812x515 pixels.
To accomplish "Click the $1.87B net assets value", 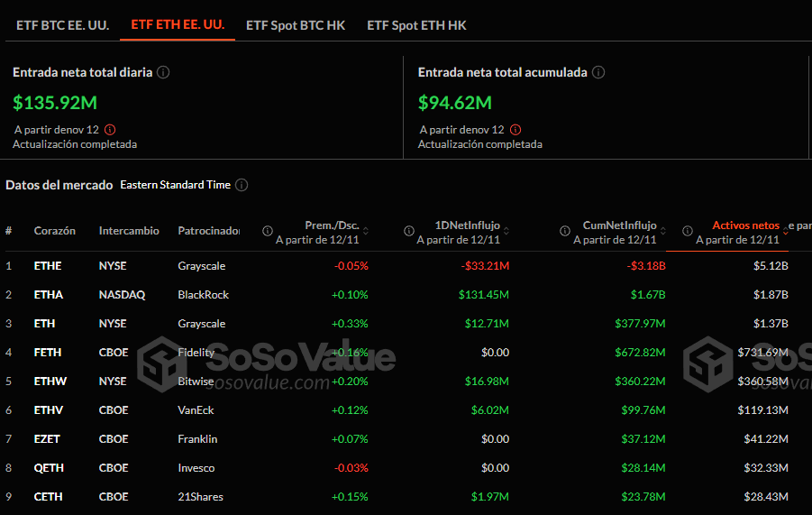I will click(x=771, y=295).
